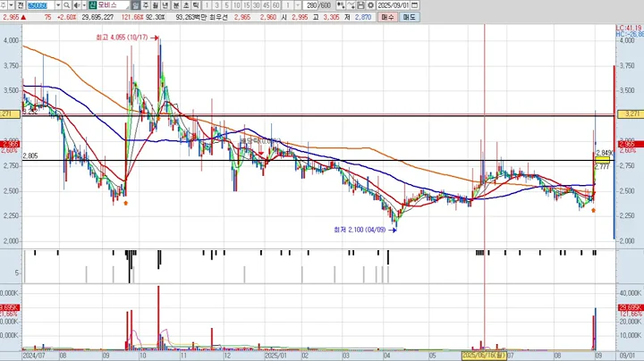Select the 15 interval button
This screenshot has height=361, width=644.
pos(247,5)
